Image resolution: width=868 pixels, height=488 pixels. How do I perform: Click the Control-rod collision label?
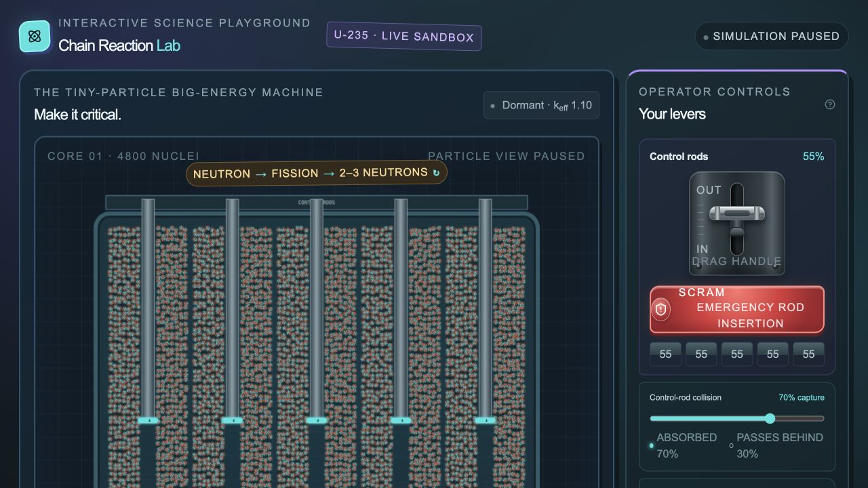pyautogui.click(x=686, y=398)
